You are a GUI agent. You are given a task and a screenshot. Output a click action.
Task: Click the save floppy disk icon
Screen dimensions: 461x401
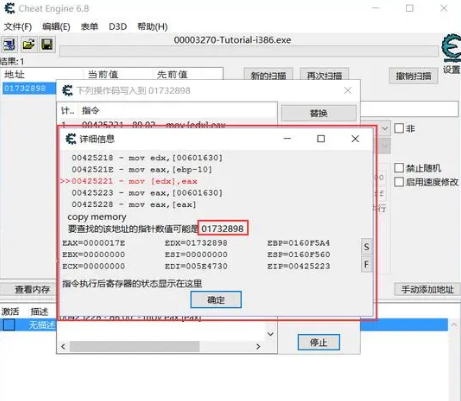pos(47,44)
